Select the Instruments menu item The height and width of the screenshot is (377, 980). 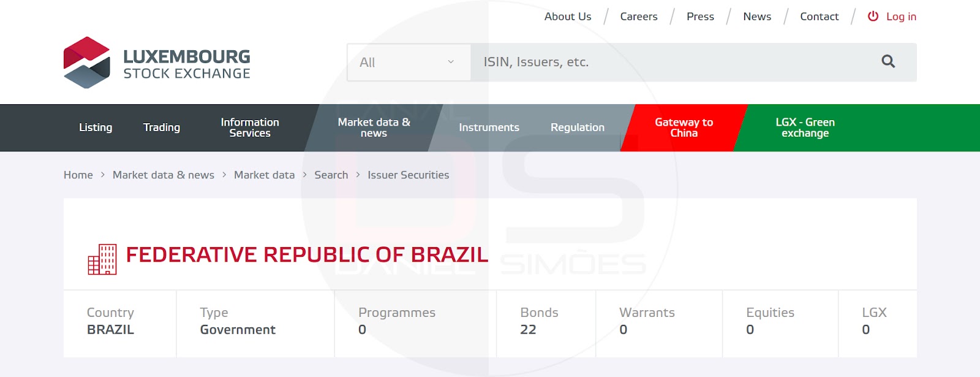tap(489, 128)
